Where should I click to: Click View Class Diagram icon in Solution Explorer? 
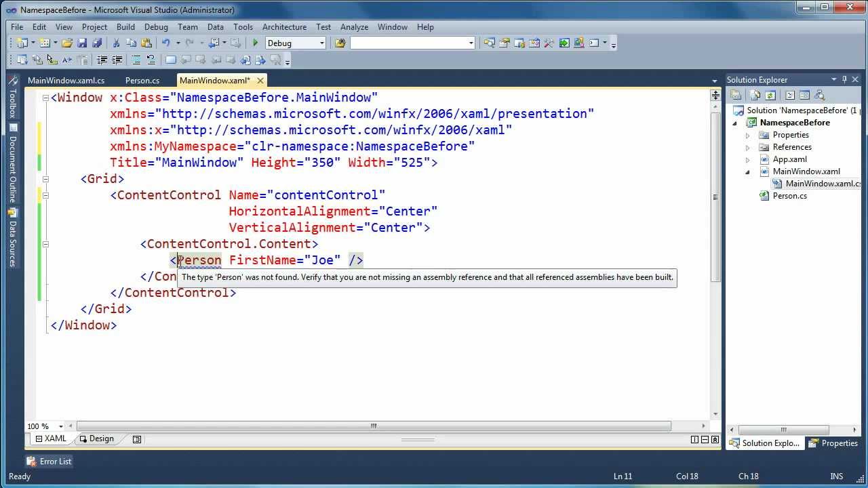coord(819,95)
